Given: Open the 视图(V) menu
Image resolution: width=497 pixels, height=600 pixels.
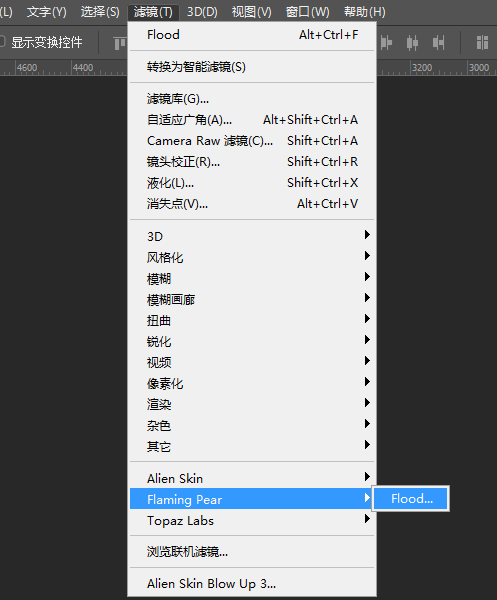Looking at the screenshot, I should 252,12.
